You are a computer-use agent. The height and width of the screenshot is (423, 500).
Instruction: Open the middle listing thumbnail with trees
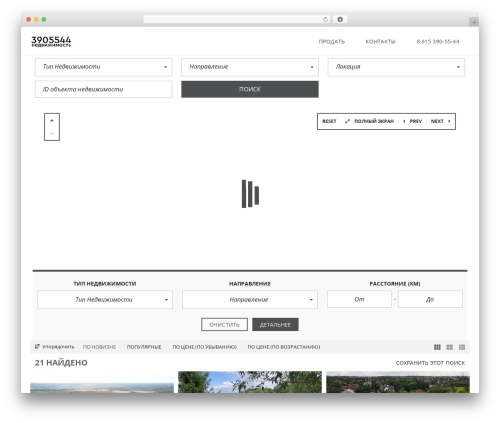(x=250, y=382)
